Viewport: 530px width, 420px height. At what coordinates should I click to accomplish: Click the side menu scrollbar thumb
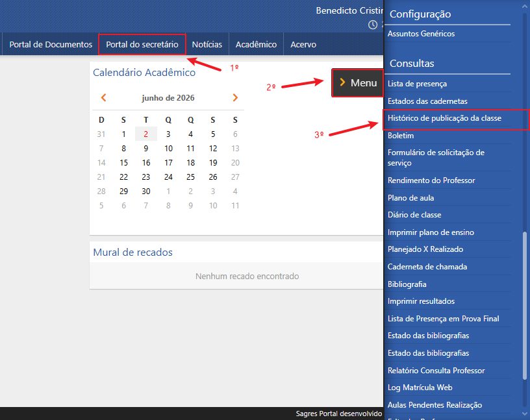525,306
